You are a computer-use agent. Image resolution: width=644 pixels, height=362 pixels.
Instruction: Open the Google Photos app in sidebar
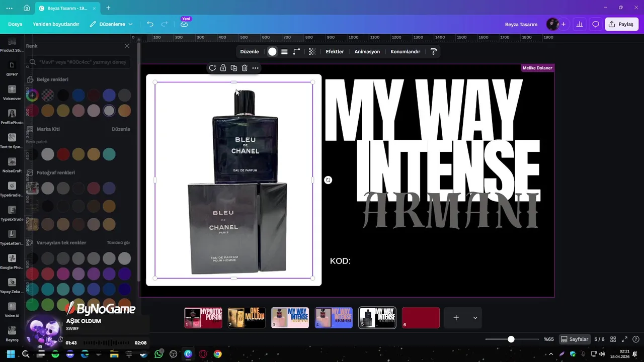point(12,261)
